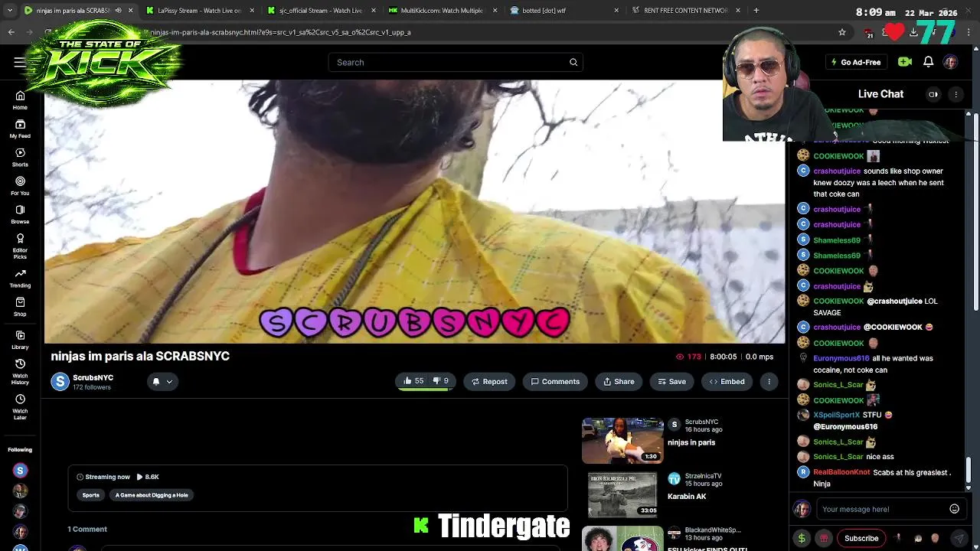Image resolution: width=980 pixels, height=551 pixels.
Task: Click the search magnifier icon
Action: click(x=573, y=62)
